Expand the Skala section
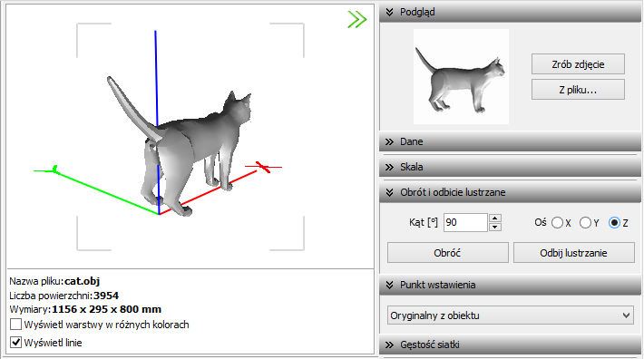The height and width of the screenshot is (359, 644). pyautogui.click(x=510, y=167)
